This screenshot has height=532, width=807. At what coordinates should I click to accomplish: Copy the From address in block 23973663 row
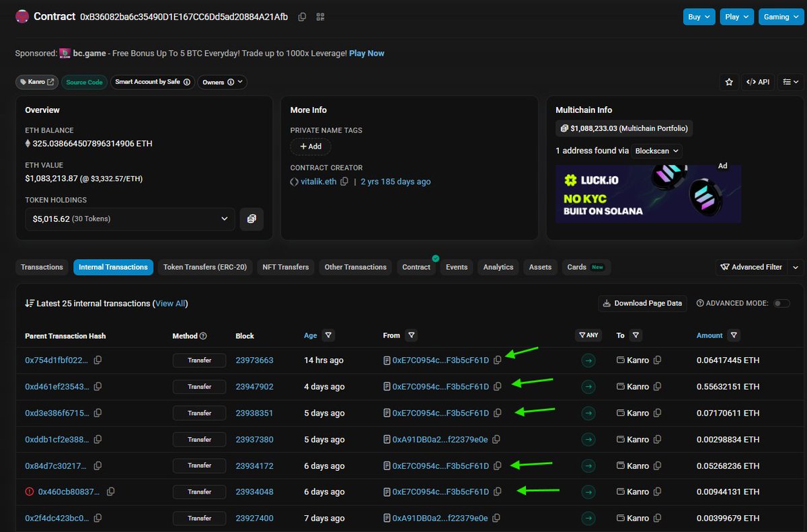click(498, 360)
